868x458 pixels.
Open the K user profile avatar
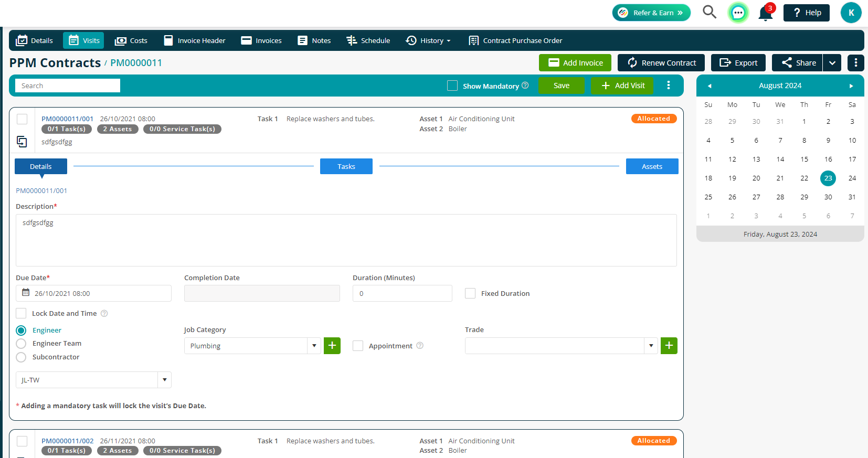point(851,13)
